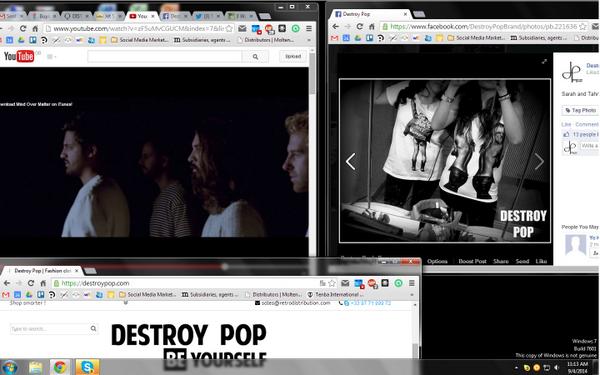Click Boost Post below the Facebook photo
Screen dimensions: 600x375
coord(472,261)
